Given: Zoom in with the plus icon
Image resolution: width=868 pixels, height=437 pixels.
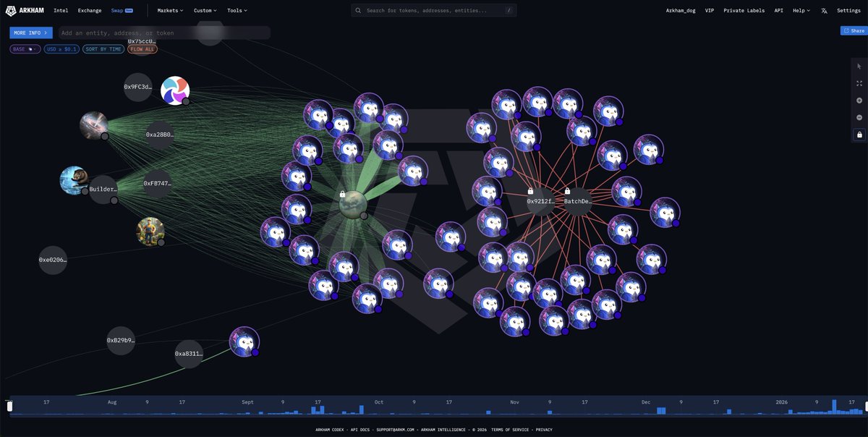Looking at the screenshot, I should (x=859, y=101).
